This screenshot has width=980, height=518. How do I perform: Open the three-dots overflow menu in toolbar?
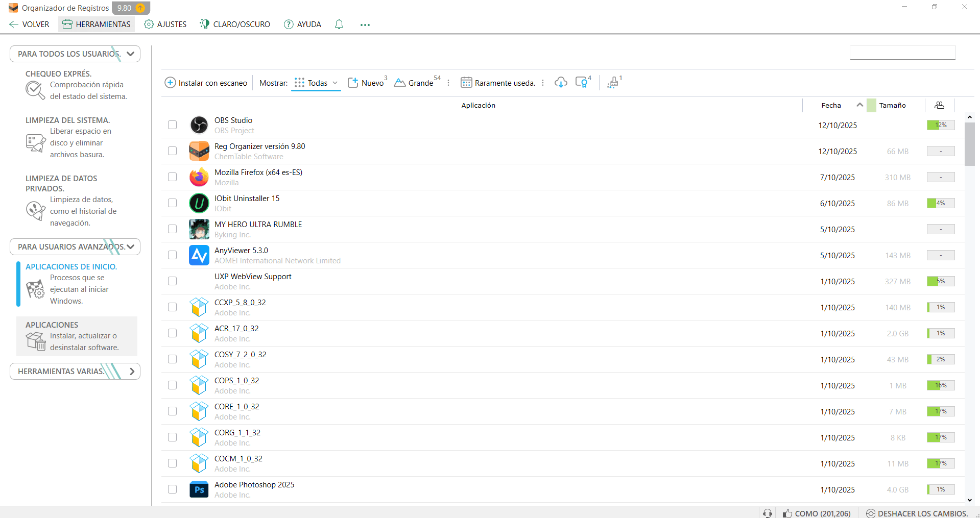click(x=365, y=24)
